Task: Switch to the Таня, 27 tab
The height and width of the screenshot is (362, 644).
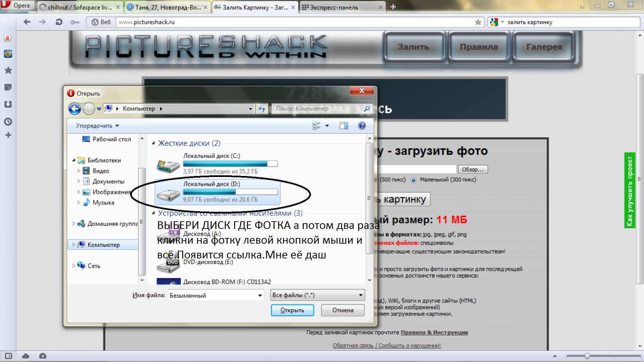Action: [167, 7]
